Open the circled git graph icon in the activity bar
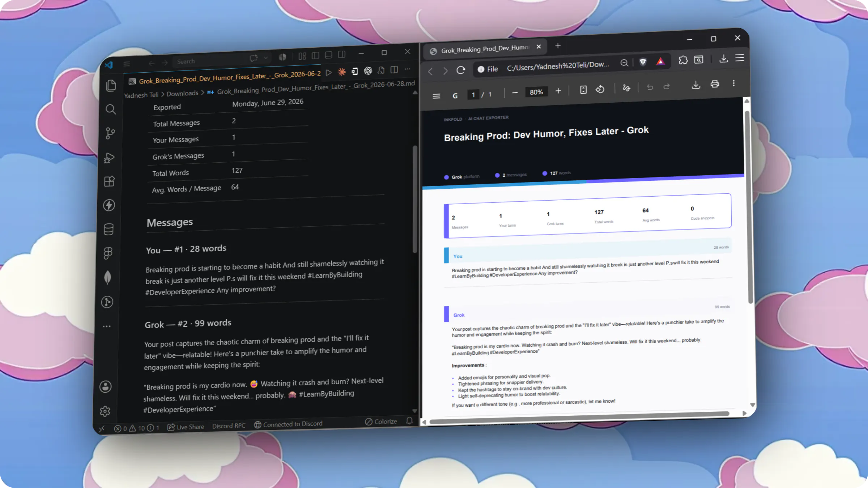Screen dimensions: 868x488 pos(107,302)
